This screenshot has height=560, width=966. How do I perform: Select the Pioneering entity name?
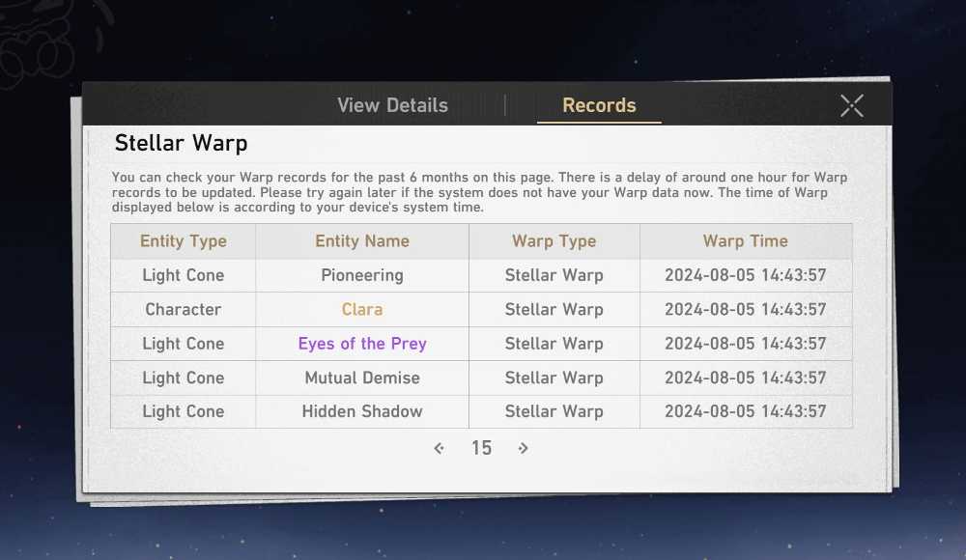click(x=362, y=275)
